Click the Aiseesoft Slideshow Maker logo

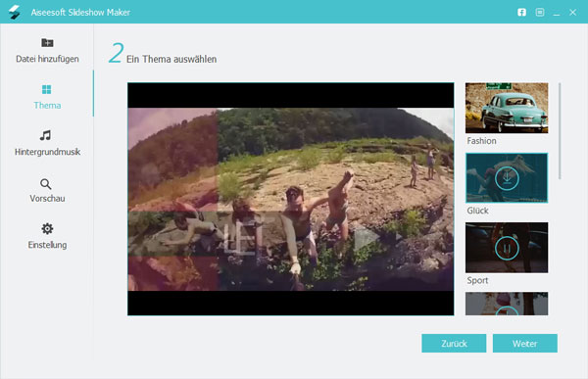[15, 12]
